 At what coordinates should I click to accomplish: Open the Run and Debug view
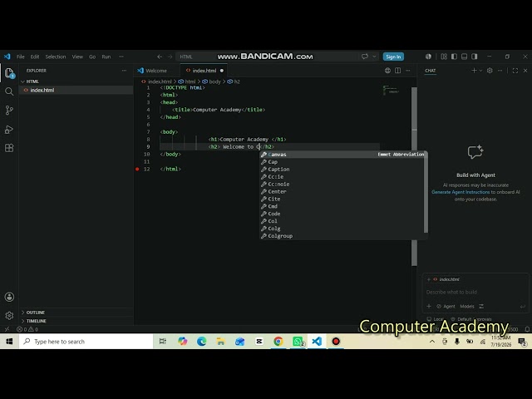pos(9,130)
